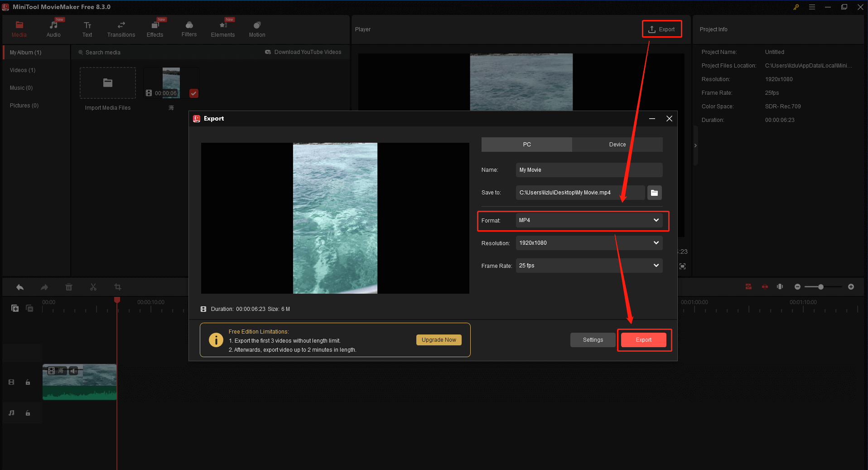Open the Audio tab
The image size is (868, 470).
point(53,29)
